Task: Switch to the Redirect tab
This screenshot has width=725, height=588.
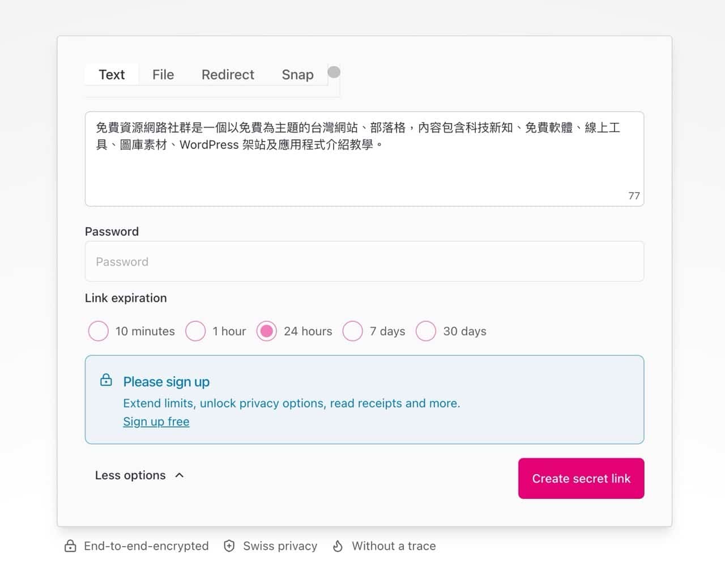Action: pyautogui.click(x=228, y=75)
